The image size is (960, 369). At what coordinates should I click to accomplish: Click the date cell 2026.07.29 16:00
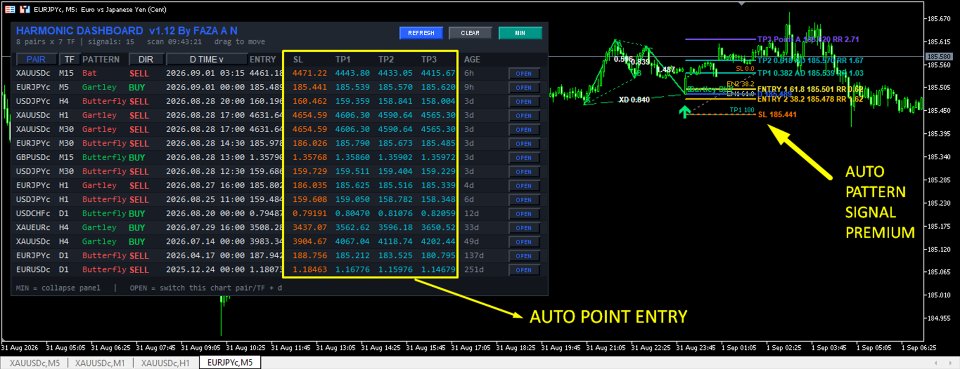click(x=204, y=228)
